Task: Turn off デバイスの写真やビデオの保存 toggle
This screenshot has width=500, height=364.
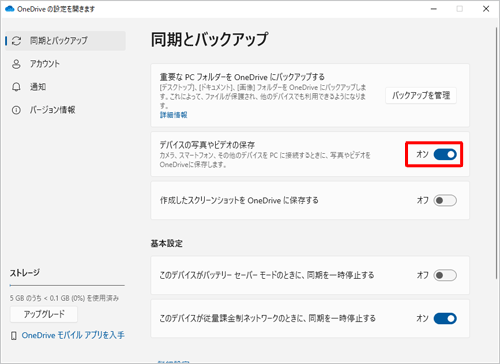Action: tap(445, 154)
